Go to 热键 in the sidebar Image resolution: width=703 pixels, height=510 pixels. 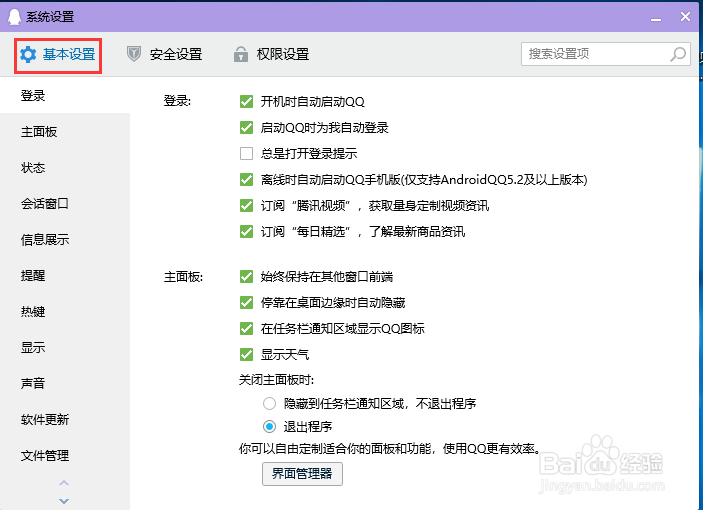pyautogui.click(x=65, y=311)
